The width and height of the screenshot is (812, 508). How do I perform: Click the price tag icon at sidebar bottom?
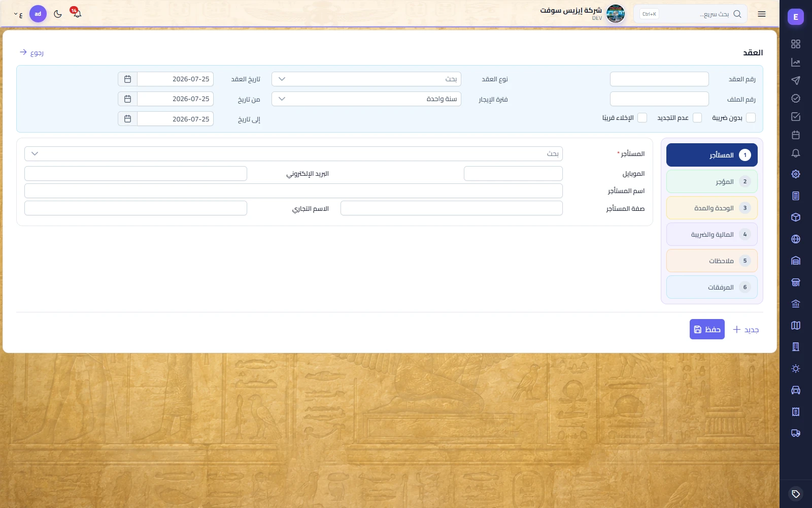coord(795,494)
